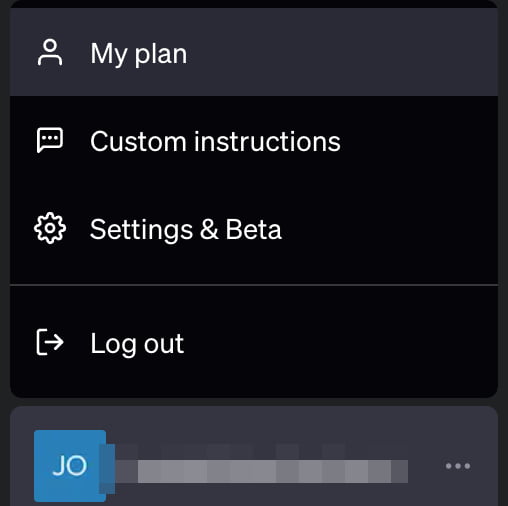The height and width of the screenshot is (506, 508).
Task: Choose Log out from the menu
Action: click(x=254, y=342)
